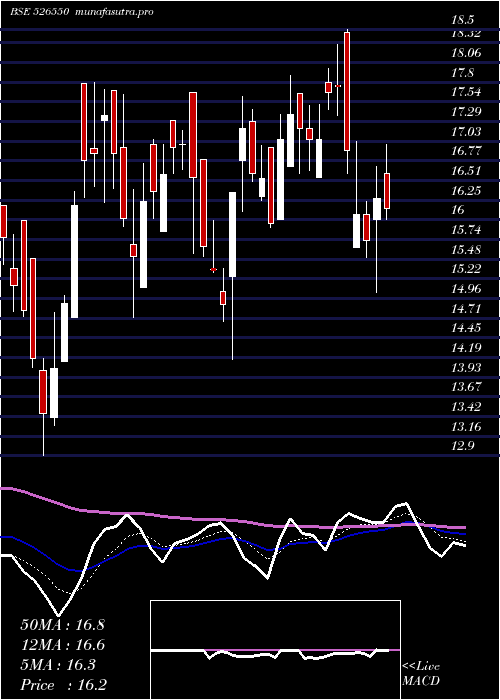This screenshot has height=700, width=500.
Task: Select the 12.9 price axis label
Action: tap(463, 446)
